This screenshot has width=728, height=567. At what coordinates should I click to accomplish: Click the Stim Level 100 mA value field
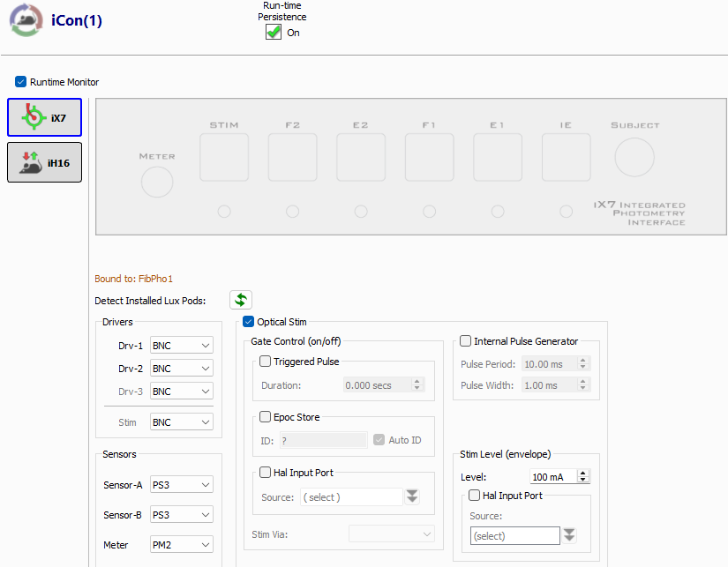pyautogui.click(x=553, y=476)
